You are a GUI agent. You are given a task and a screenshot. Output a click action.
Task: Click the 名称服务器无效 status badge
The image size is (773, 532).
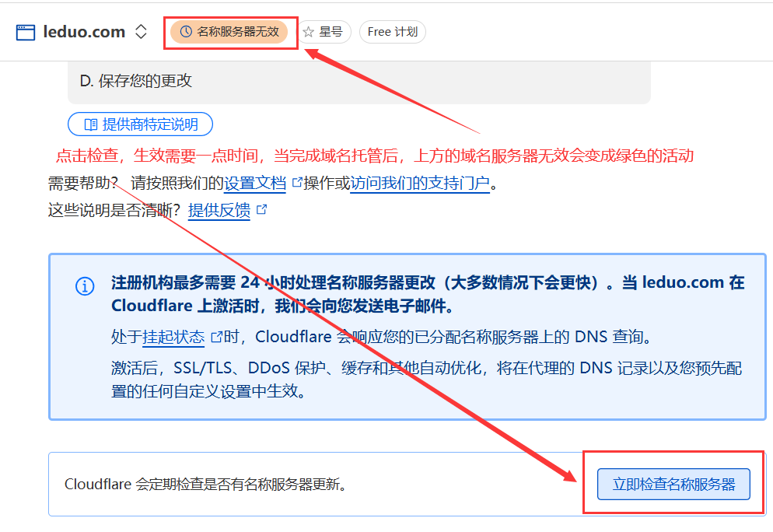[229, 32]
